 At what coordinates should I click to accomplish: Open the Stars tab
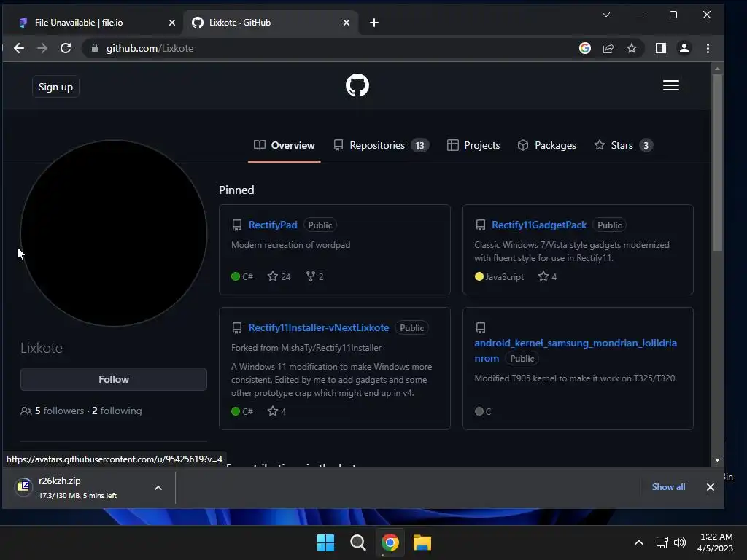(624, 145)
